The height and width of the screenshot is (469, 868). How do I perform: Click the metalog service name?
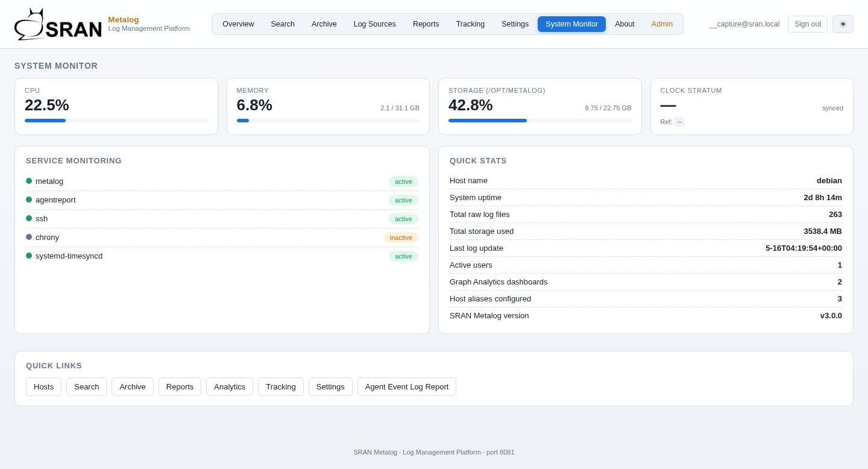(x=49, y=181)
